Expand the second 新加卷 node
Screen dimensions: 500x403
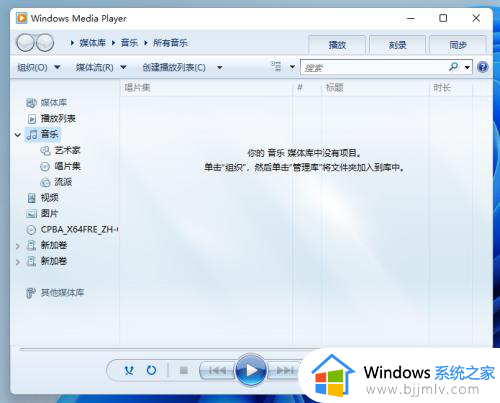[18, 262]
